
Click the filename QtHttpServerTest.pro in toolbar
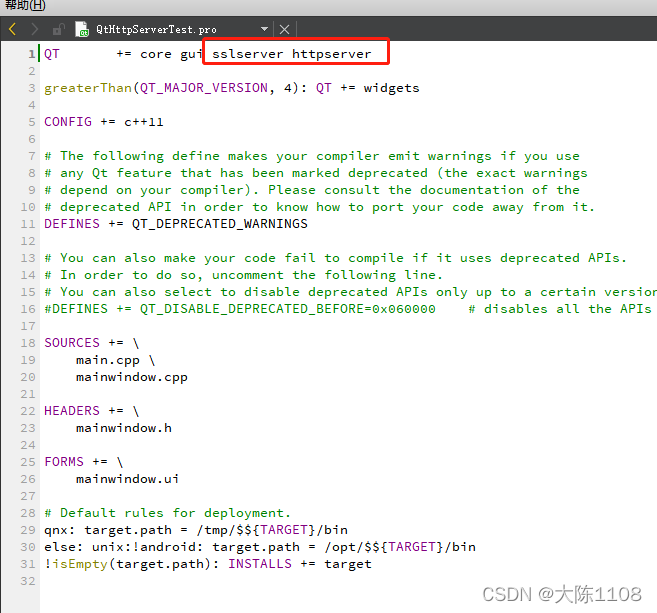click(x=156, y=29)
